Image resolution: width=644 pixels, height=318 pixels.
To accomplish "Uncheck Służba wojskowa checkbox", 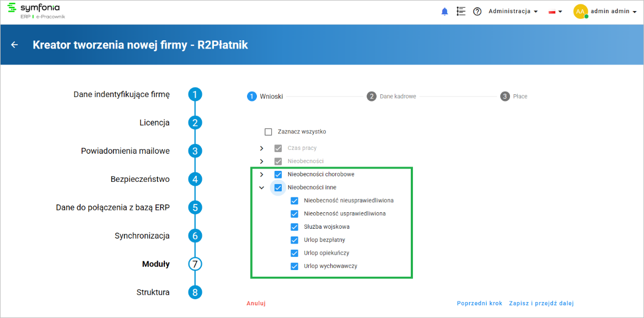I will click(294, 227).
